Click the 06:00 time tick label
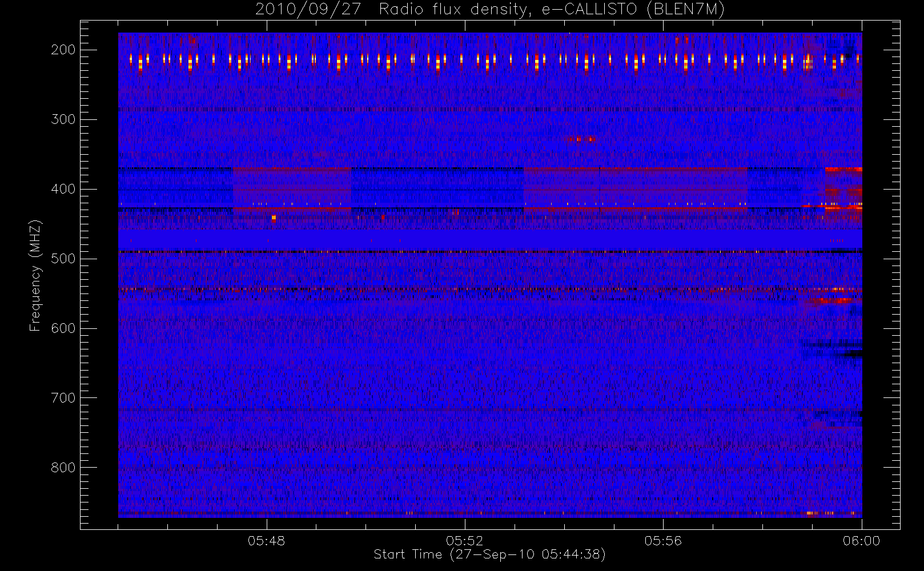This screenshot has height=571, width=924. pos(861,541)
